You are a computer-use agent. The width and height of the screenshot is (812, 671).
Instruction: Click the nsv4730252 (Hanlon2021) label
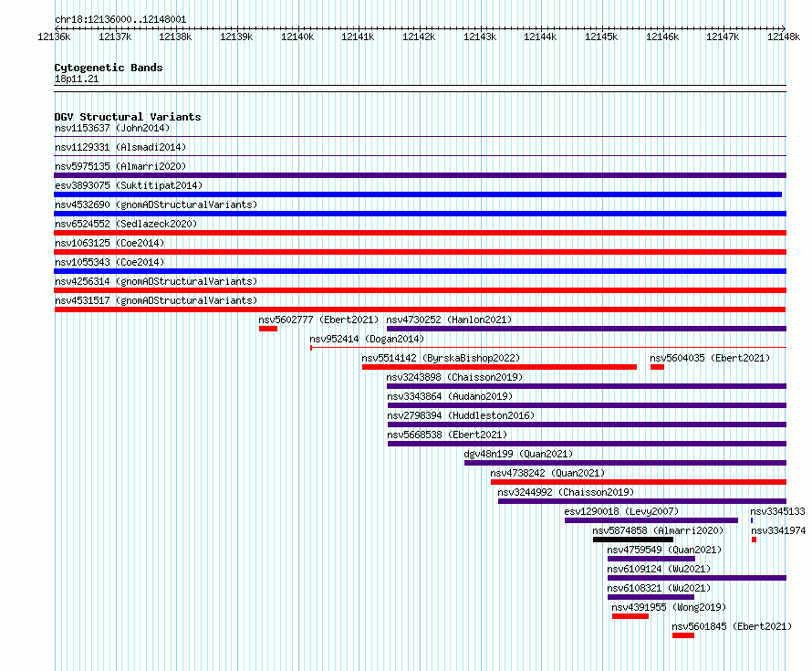coord(449,320)
